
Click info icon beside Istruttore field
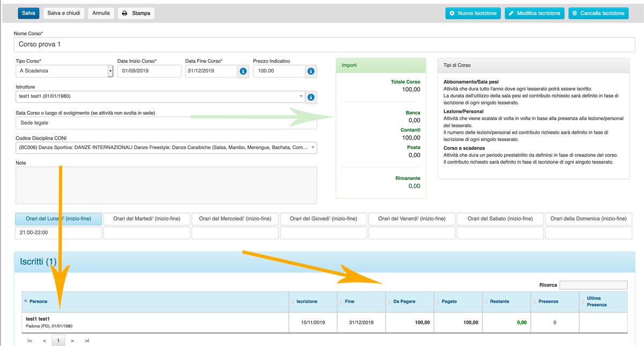pos(310,97)
